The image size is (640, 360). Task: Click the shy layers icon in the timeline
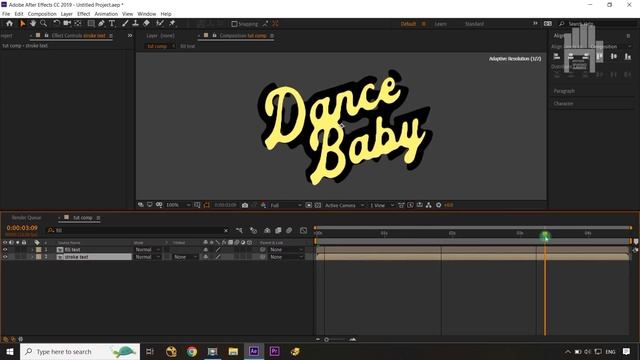pos(267,231)
